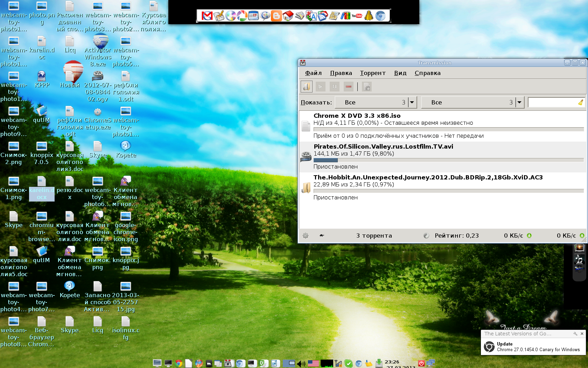Click the torrent filter search field
The image size is (588, 368).
552,102
